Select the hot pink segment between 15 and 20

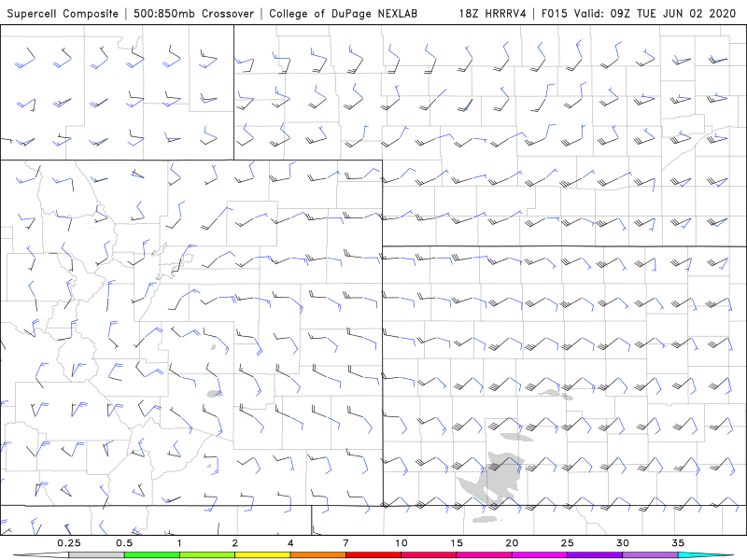tap(484, 555)
